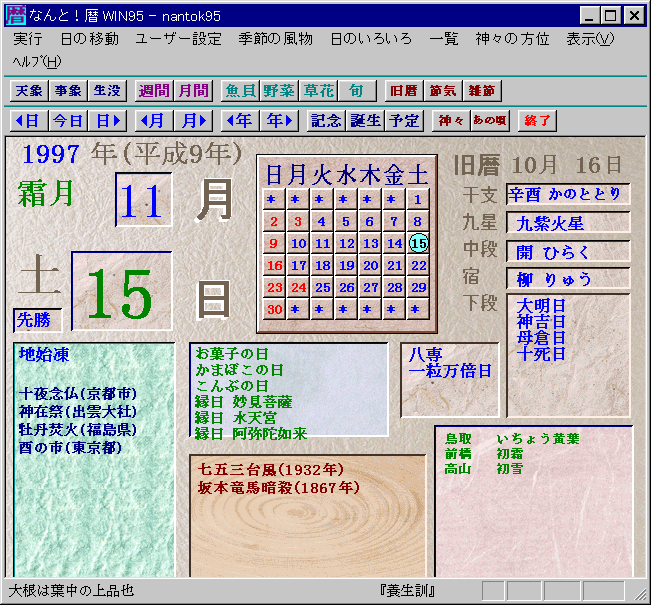
Task: Click 坂本竜馬暗殺(1867年) entry
Action: pyautogui.click(x=279, y=487)
